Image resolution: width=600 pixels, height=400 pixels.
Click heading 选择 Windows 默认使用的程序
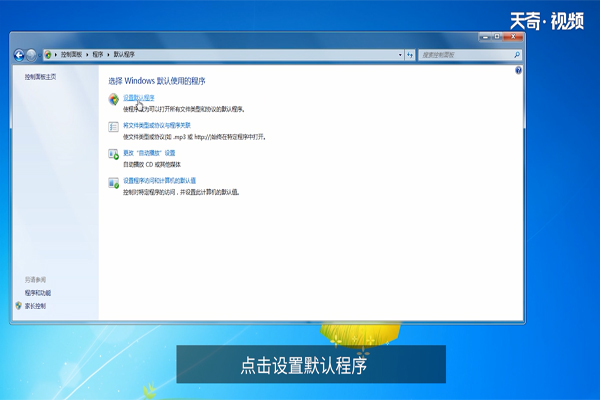[x=157, y=81]
